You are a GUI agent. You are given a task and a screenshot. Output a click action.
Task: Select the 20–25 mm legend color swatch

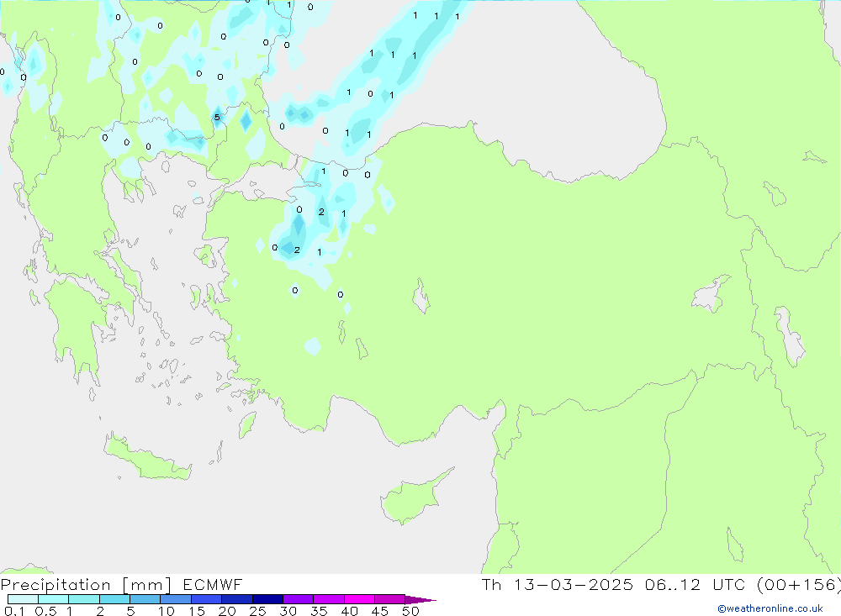237,599
